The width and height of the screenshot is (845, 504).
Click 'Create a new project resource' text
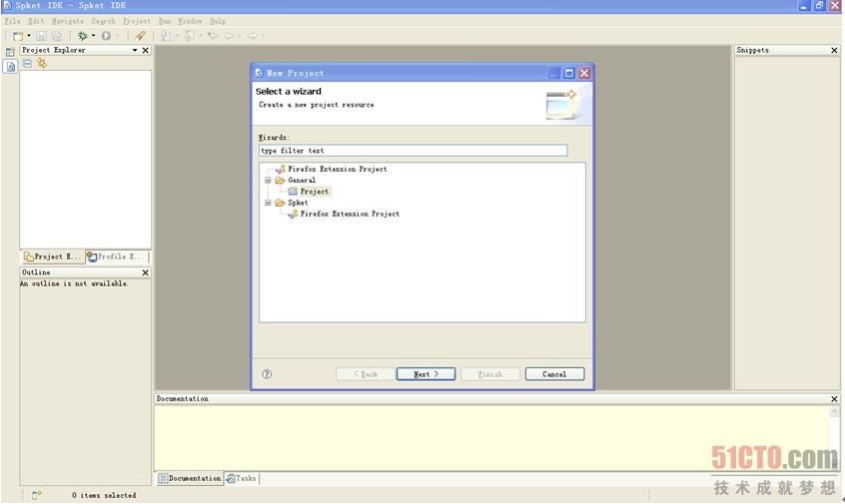pos(317,105)
